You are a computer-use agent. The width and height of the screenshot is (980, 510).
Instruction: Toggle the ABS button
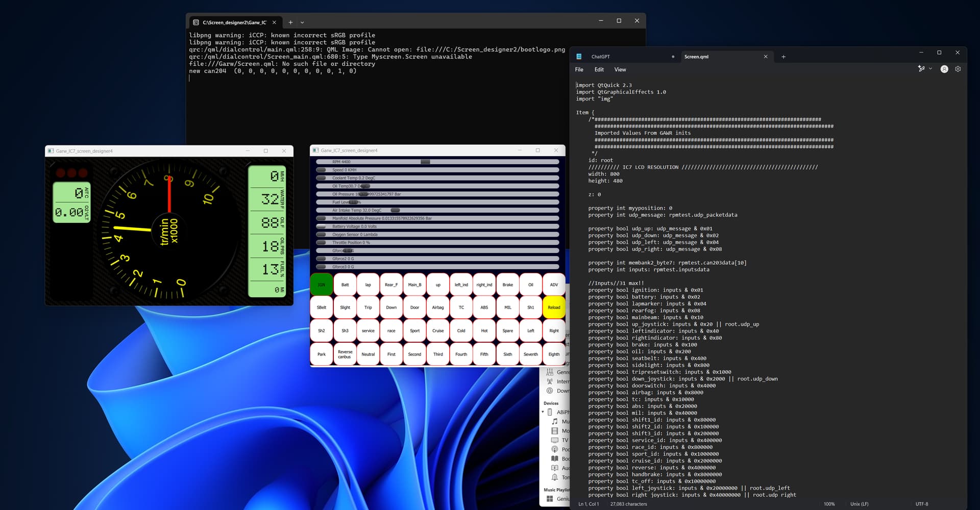(x=484, y=308)
